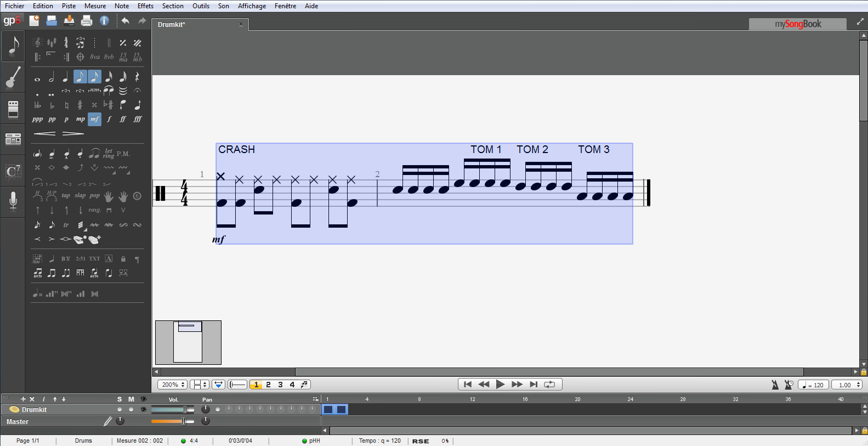Image resolution: width=868 pixels, height=446 pixels.
Task: Open the Effects pedal panel
Action: 13,109
